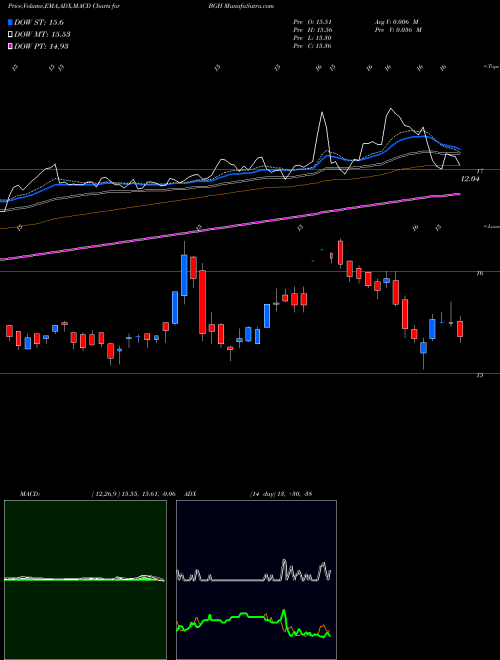Viewport: 500px width, 660px height.
Task: Click the Pre H: 15.56 value
Action: 312,30
